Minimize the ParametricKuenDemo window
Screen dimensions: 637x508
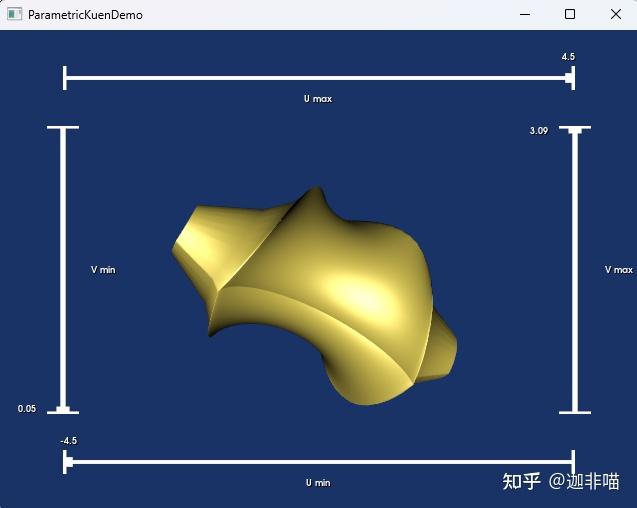click(x=525, y=15)
